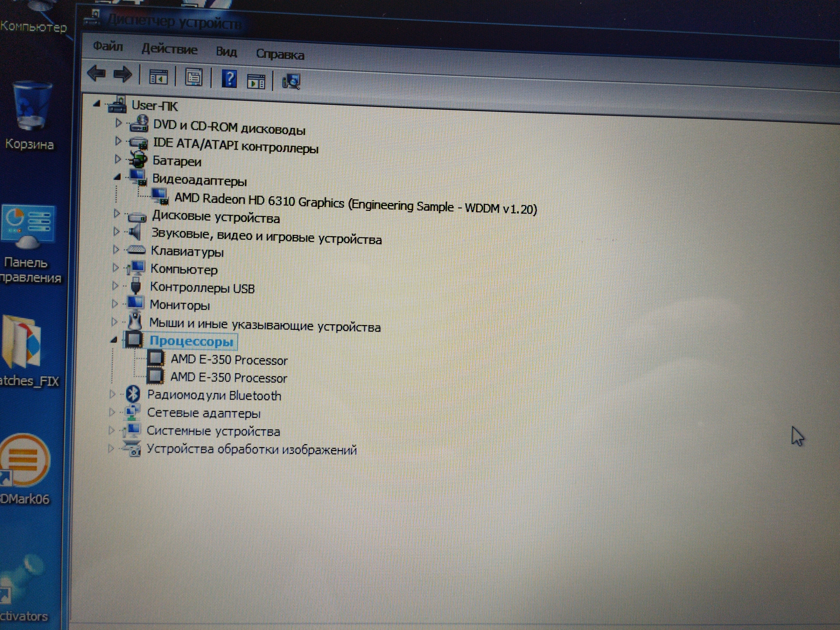Open Properties toolbar icon
This screenshot has width=840, height=630.
tap(193, 78)
